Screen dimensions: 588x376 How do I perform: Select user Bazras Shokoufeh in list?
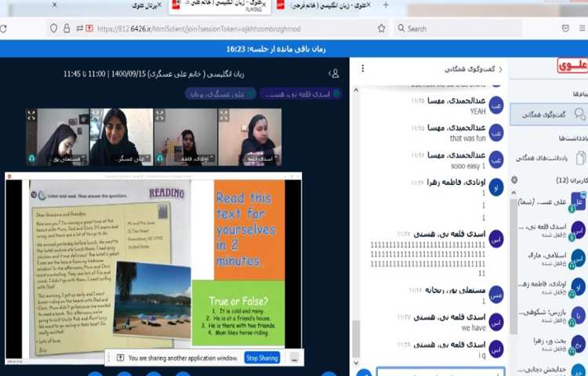[x=550, y=316]
